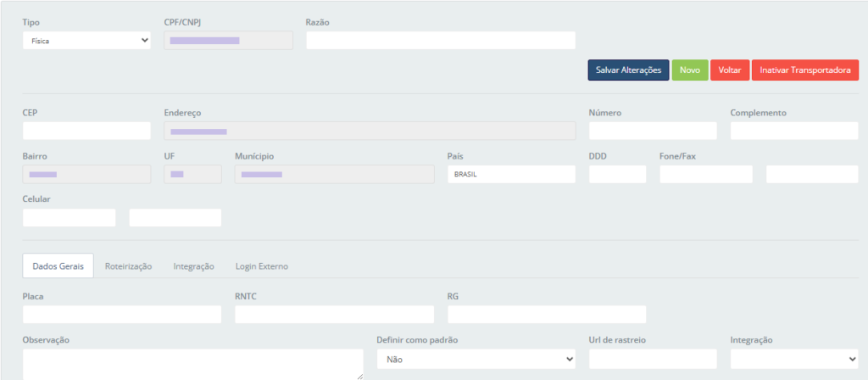The image size is (868, 380).
Task: Open the Integração select box
Action: click(x=793, y=360)
